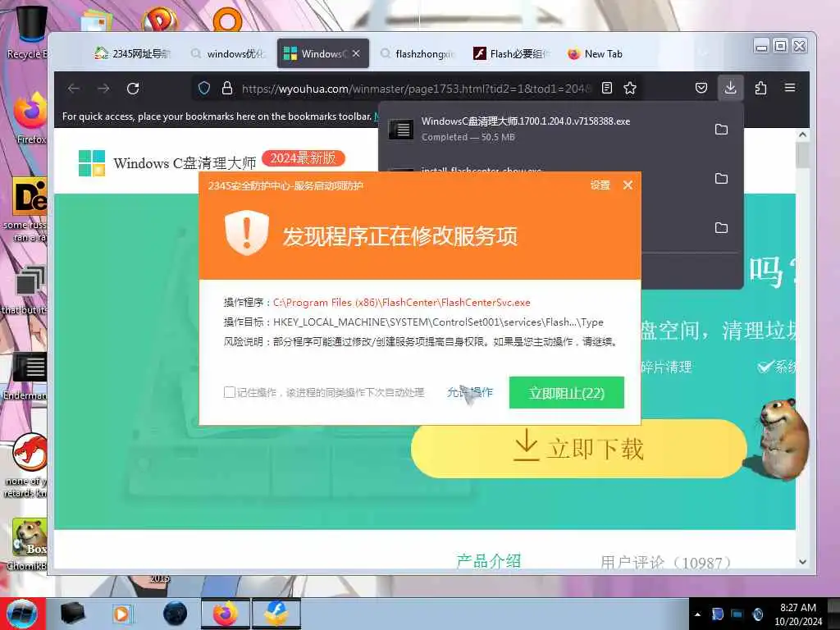Open the Firefox hamburger application menu
Image resolution: width=840 pixels, height=630 pixels.
(x=790, y=87)
